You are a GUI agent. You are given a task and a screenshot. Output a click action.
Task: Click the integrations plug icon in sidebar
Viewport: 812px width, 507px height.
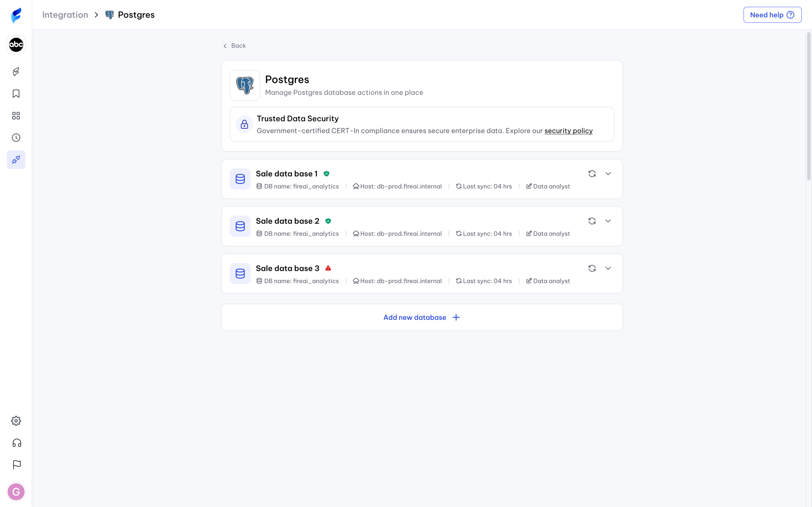[16, 160]
